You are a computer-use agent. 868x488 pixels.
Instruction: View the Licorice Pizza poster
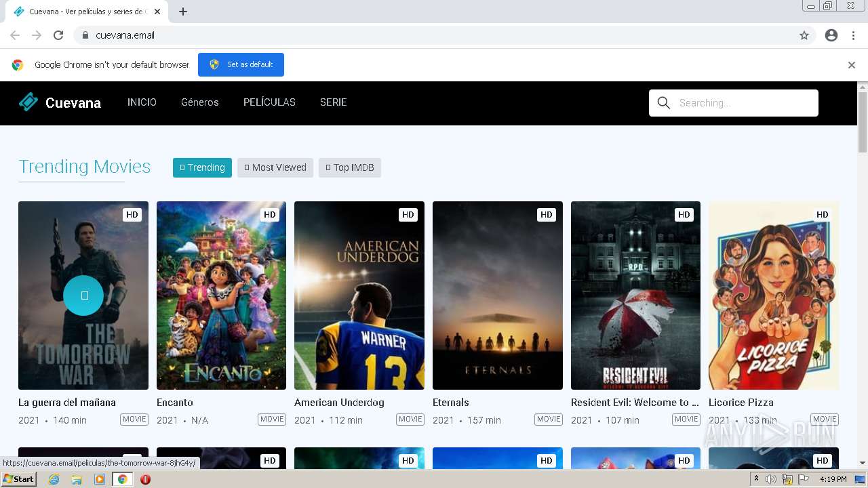point(774,296)
